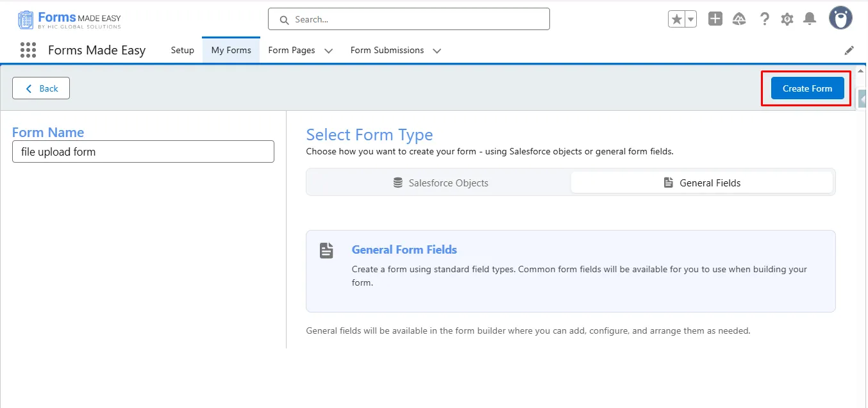
Task: Open the Help question mark icon
Action: point(764,19)
